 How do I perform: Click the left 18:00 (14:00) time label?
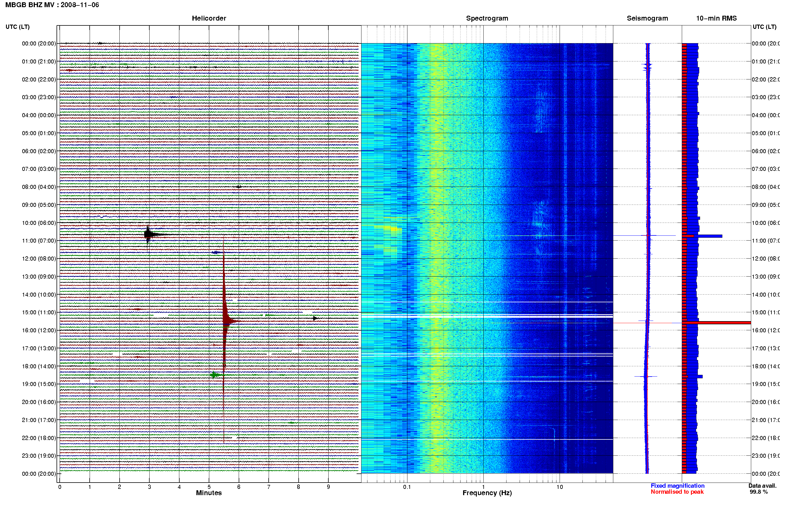pyautogui.click(x=39, y=366)
